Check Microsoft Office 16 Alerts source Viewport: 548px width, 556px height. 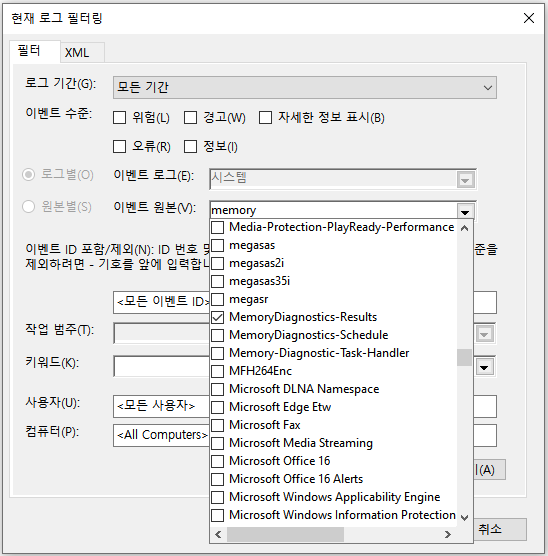[x=217, y=479]
